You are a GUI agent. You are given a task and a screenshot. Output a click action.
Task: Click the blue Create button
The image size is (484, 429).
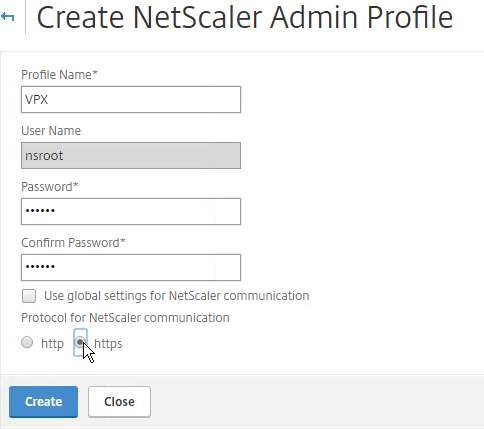(43, 402)
